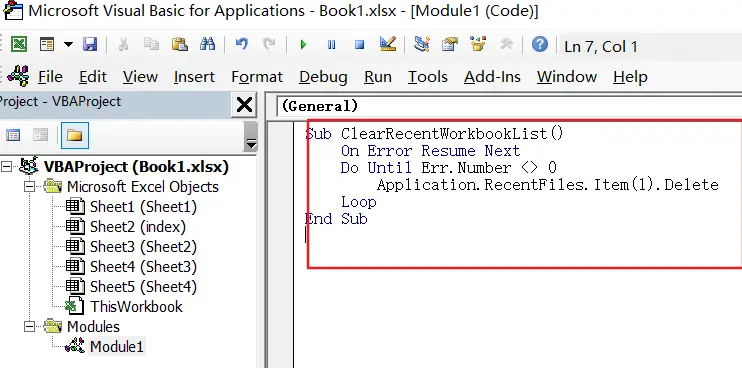
Task: Click the Reset stop icon
Action: tap(360, 45)
